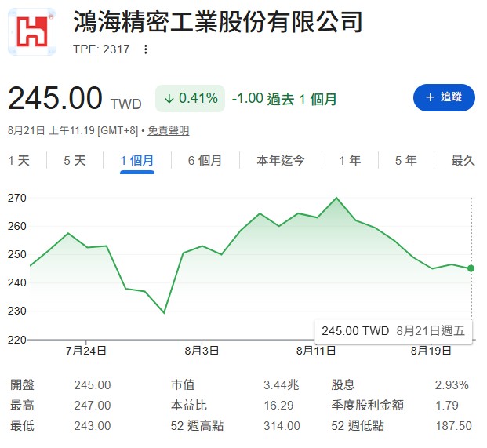Open the 免責聲明 disclaimer link
Screen dimensions: 487x448
(169, 130)
